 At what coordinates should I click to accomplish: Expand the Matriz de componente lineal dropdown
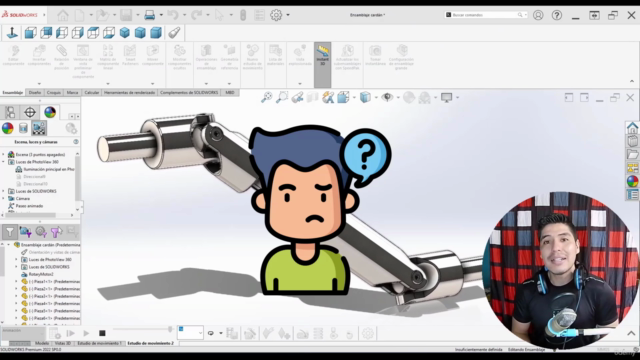[x=108, y=84]
